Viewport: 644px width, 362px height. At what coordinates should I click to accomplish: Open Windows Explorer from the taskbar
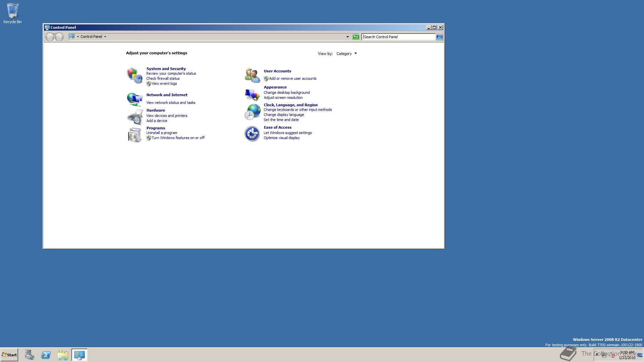63,355
